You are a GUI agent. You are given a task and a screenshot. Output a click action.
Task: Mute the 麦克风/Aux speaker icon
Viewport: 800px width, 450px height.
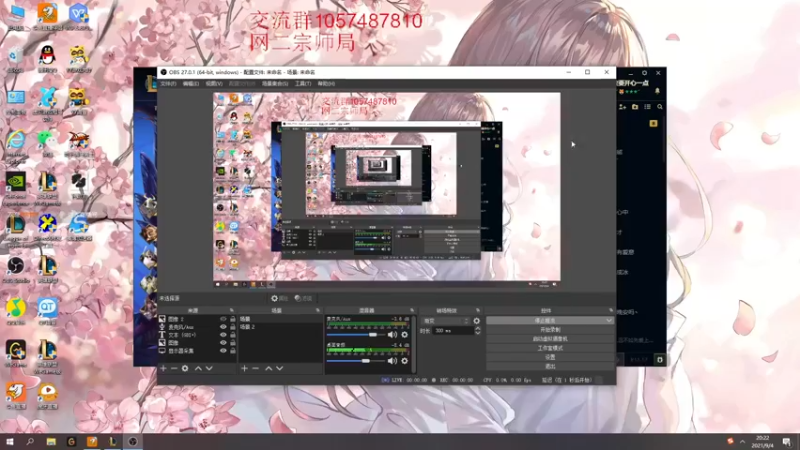pyautogui.click(x=392, y=335)
